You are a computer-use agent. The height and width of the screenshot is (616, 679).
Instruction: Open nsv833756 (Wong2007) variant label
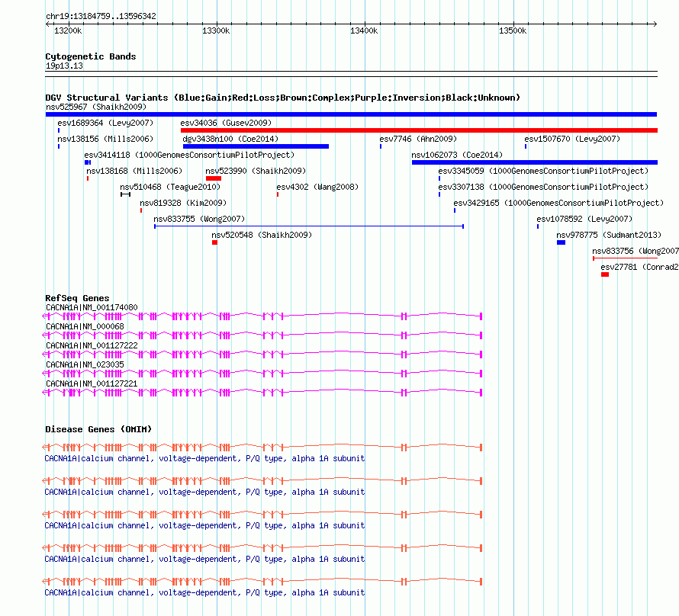pyautogui.click(x=636, y=251)
